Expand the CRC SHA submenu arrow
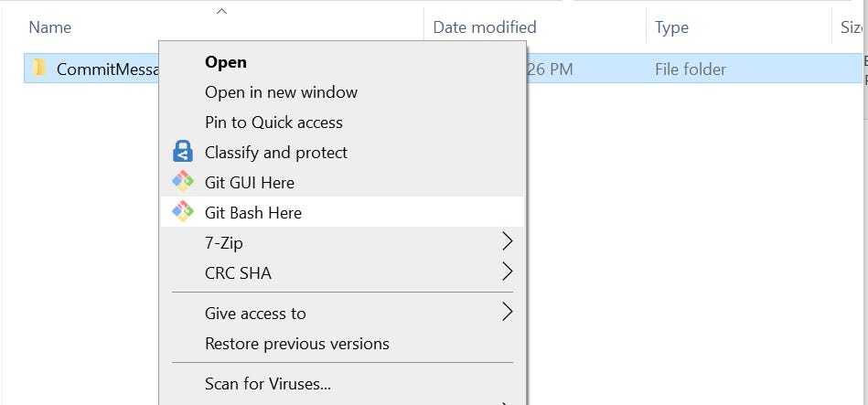This screenshot has height=405, width=868. (508, 272)
